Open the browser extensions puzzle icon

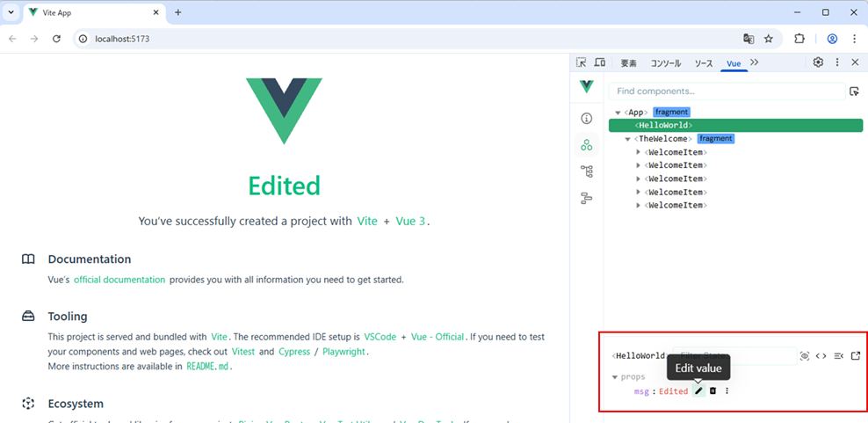coord(799,39)
